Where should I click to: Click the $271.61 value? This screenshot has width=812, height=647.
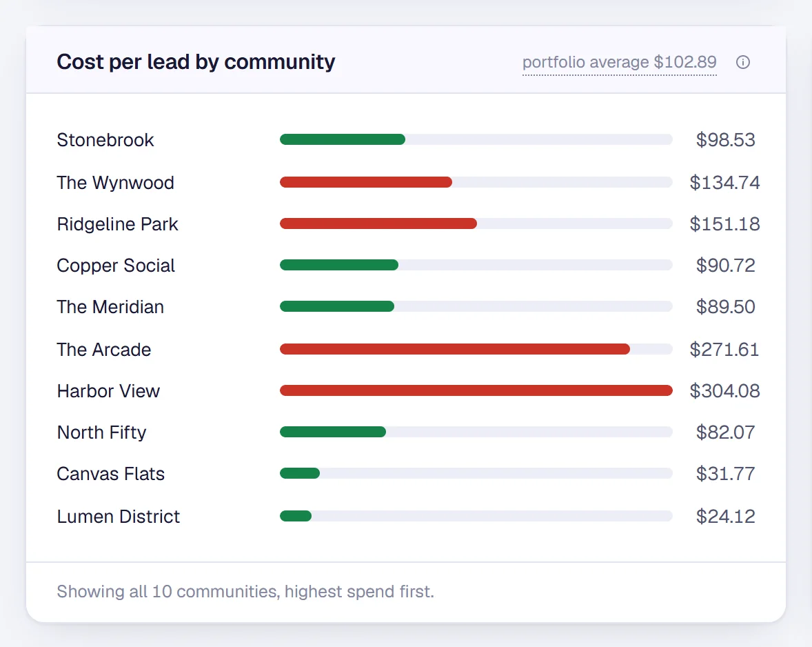pyautogui.click(x=724, y=350)
